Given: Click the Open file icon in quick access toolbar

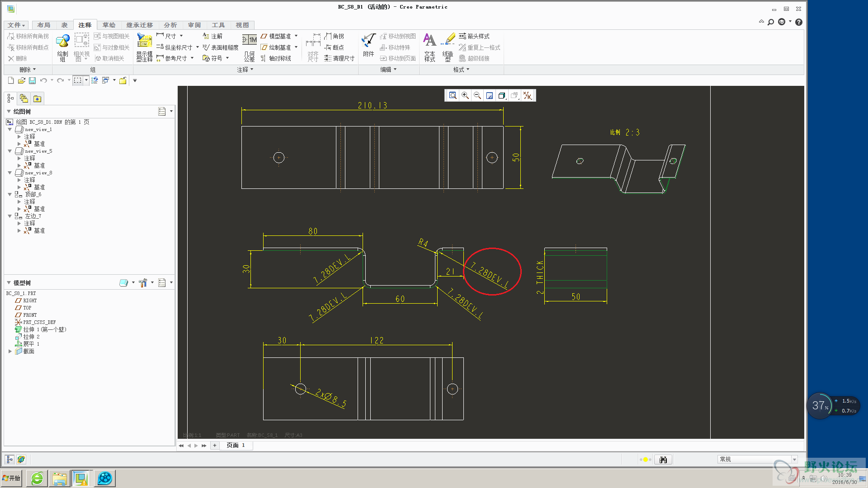Looking at the screenshot, I should pyautogui.click(x=21, y=80).
